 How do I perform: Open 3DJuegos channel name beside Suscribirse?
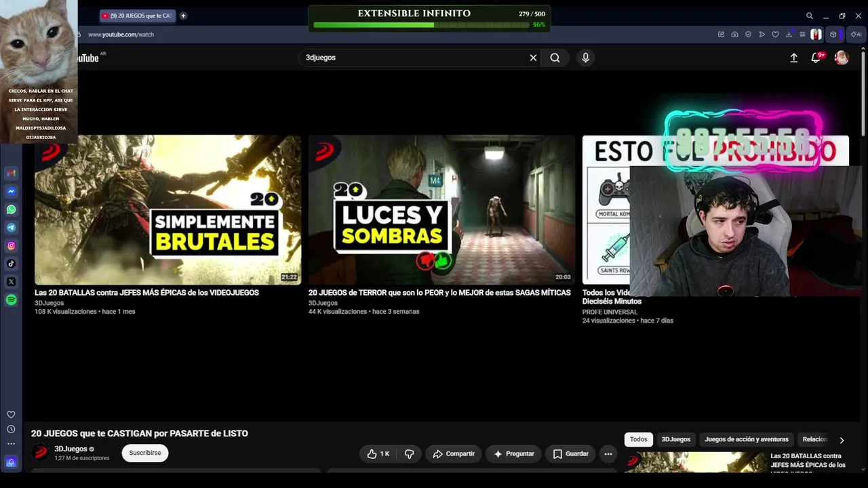pyautogui.click(x=71, y=449)
